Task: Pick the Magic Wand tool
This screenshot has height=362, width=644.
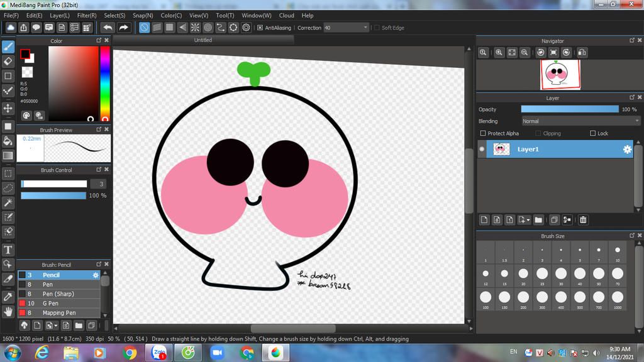Action: [8, 202]
